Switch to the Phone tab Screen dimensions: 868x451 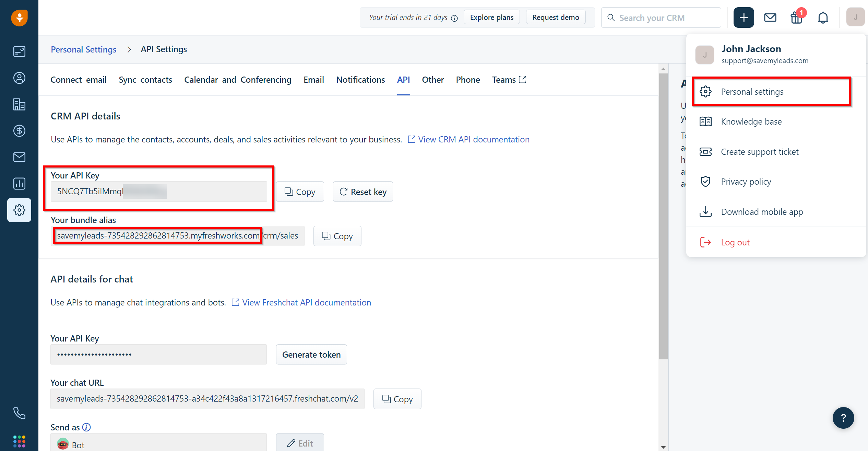click(468, 80)
